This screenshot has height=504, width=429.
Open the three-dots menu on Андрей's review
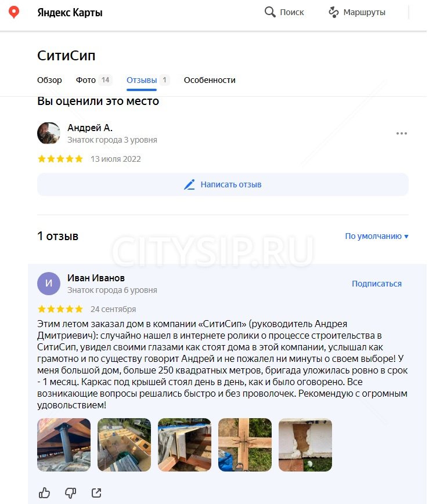402,133
